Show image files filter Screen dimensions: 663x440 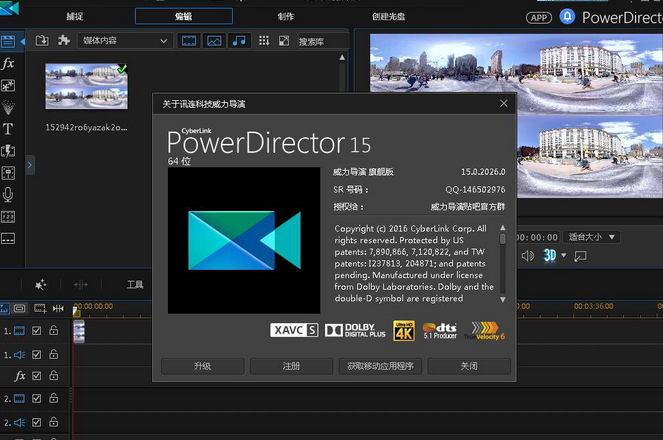[x=214, y=41]
